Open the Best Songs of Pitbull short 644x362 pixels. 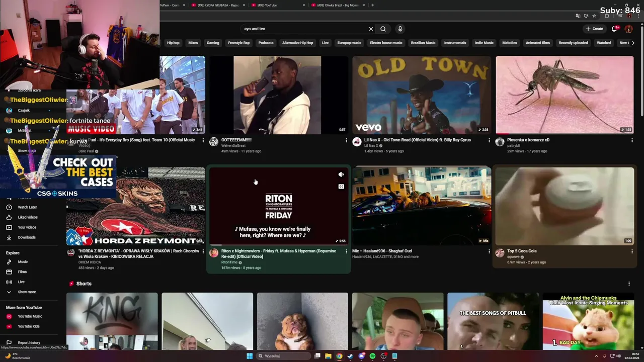pyautogui.click(x=493, y=321)
